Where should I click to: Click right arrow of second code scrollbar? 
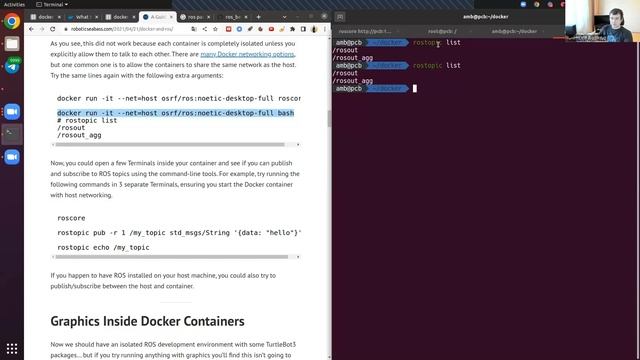(298, 257)
